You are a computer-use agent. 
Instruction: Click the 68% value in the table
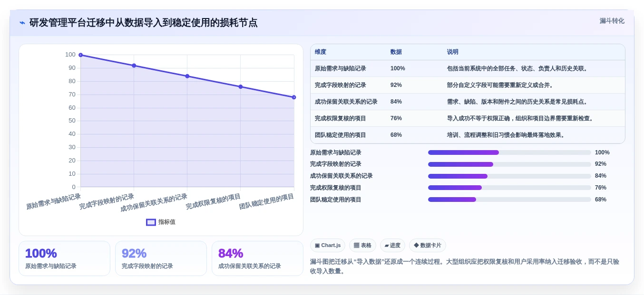396,135
